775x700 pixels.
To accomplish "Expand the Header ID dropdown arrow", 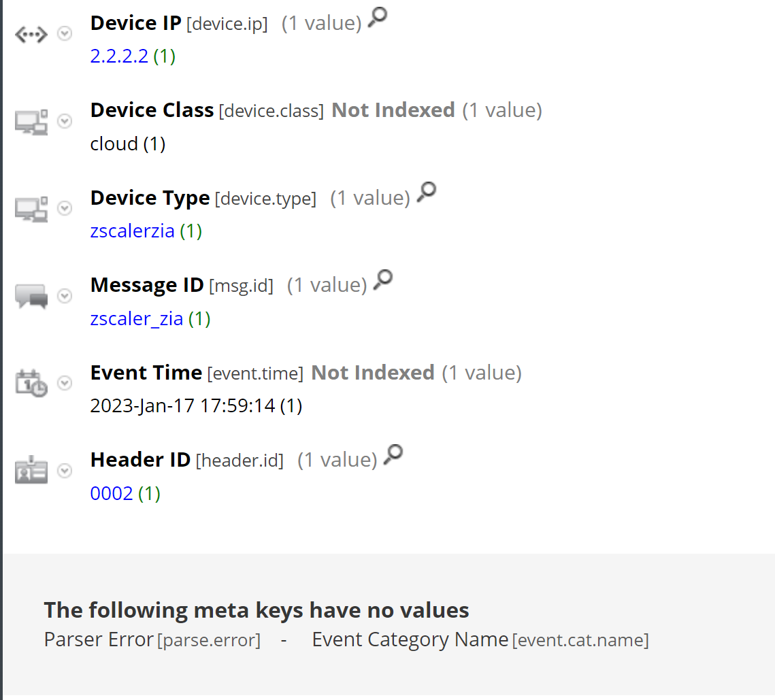I will point(65,470).
